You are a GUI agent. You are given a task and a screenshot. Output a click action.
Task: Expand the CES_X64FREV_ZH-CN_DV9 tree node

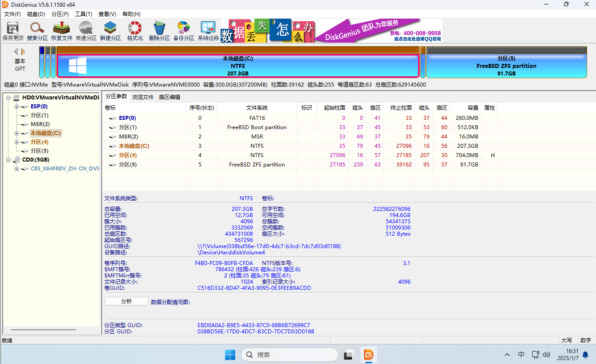16,169
